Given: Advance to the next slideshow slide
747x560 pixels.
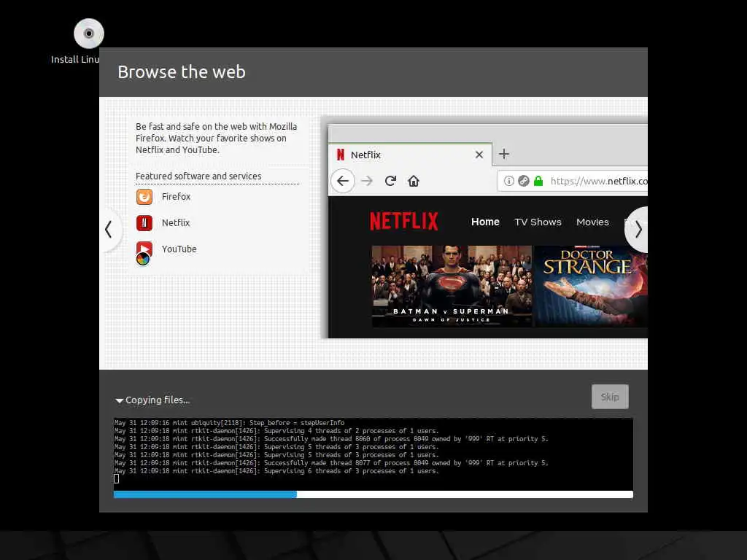Looking at the screenshot, I should coord(638,230).
